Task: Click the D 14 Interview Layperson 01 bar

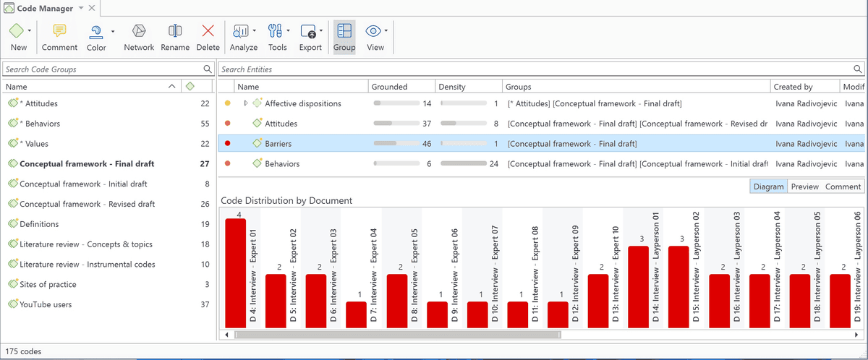Action: tap(638, 287)
